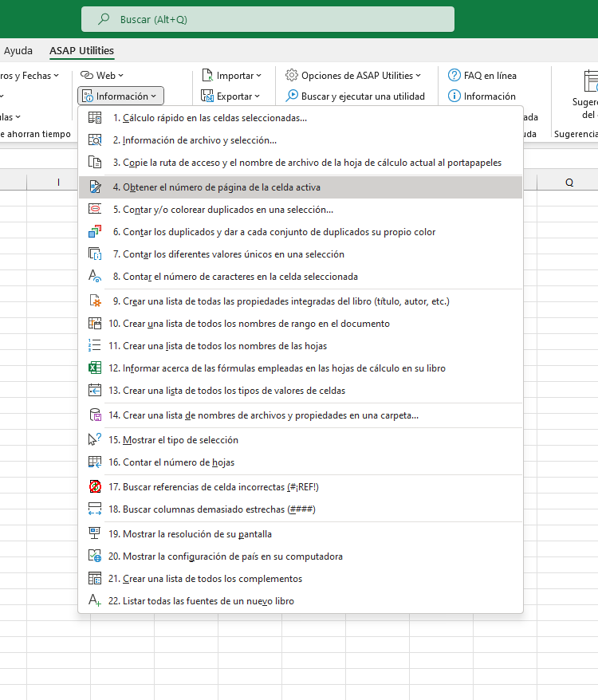Select Crear una lista de todos los nombres de rango
598x700 pixels.
coord(301,323)
